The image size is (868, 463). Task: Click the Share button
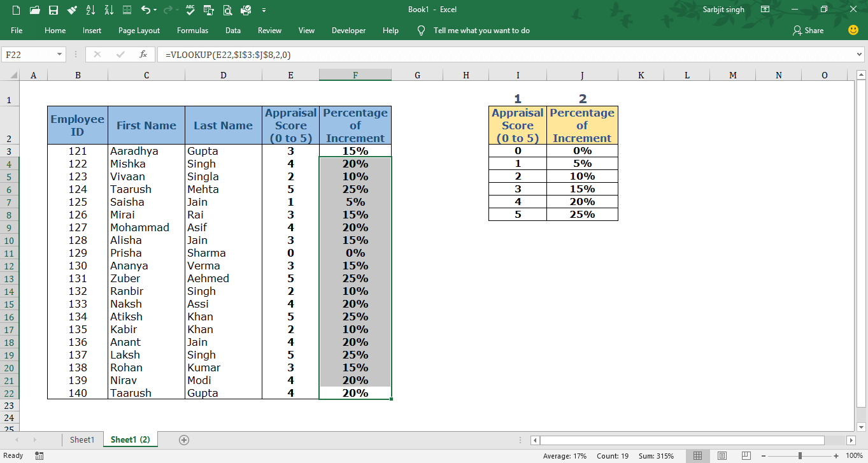(808, 31)
